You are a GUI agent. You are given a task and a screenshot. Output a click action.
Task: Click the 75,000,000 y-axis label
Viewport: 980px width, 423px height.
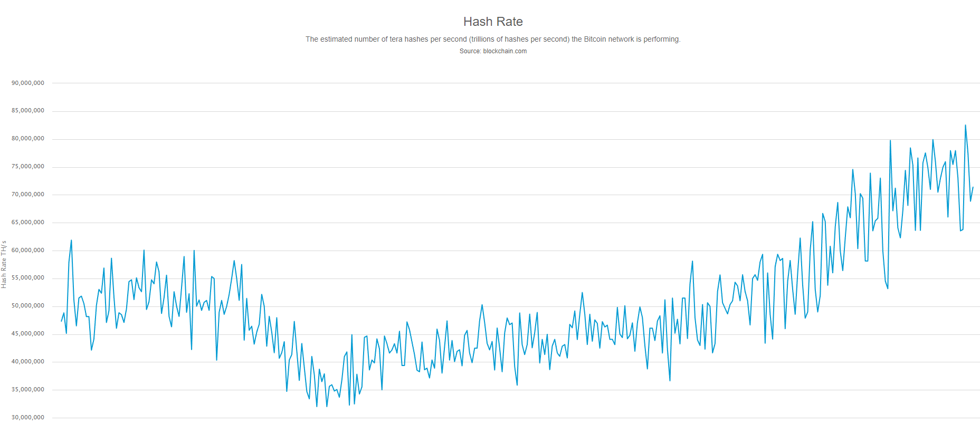click(x=28, y=167)
